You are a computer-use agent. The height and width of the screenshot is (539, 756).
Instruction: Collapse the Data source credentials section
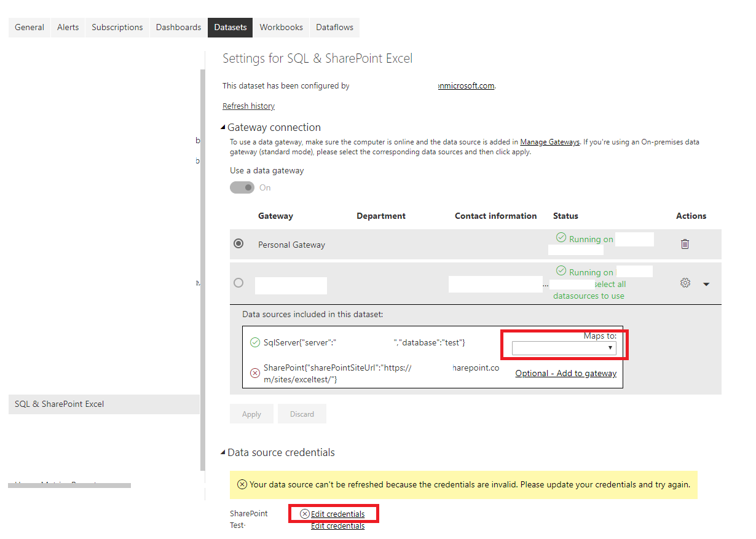pyautogui.click(x=223, y=453)
